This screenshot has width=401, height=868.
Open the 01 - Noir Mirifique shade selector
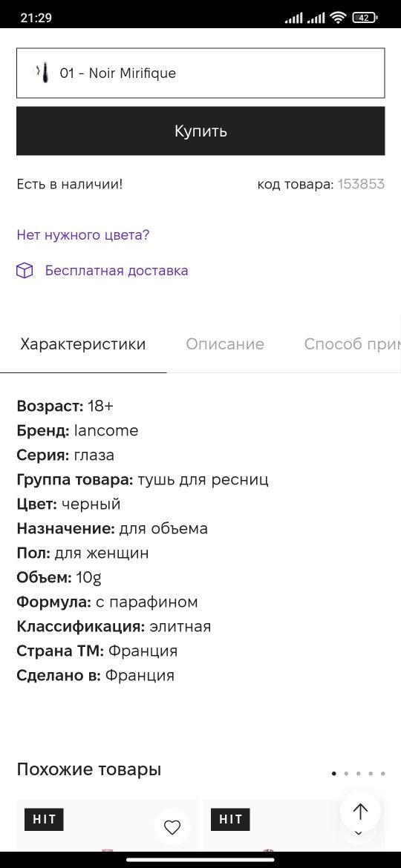tap(200, 73)
